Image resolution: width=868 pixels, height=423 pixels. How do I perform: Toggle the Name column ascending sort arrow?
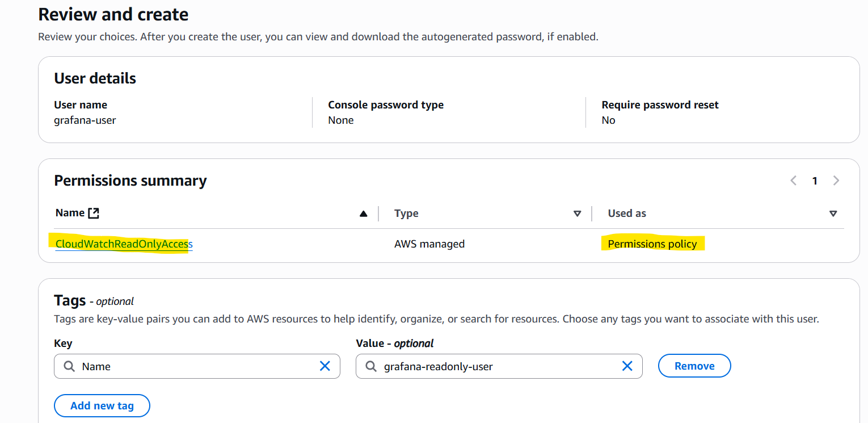[364, 213]
